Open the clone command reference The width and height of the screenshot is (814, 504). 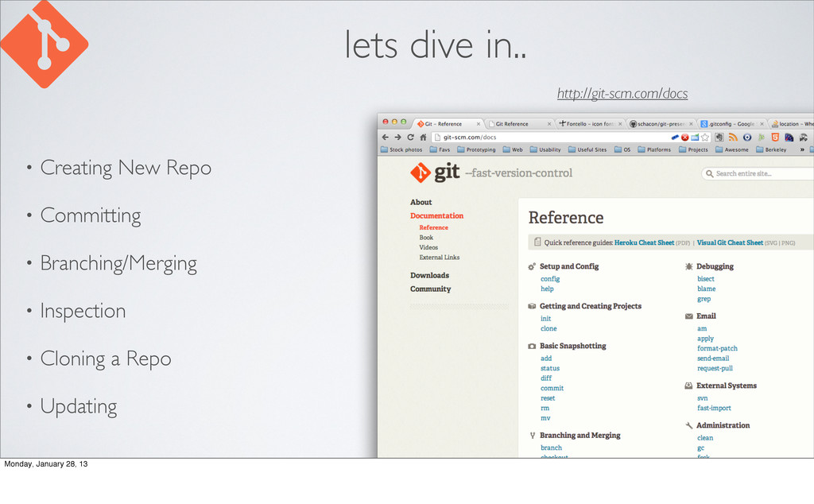[x=548, y=328]
